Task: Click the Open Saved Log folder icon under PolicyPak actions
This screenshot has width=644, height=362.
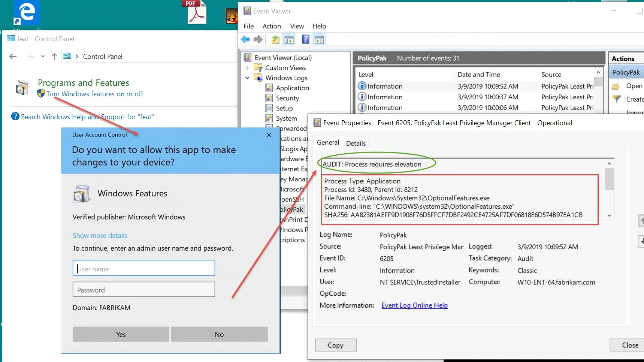Action: point(616,86)
